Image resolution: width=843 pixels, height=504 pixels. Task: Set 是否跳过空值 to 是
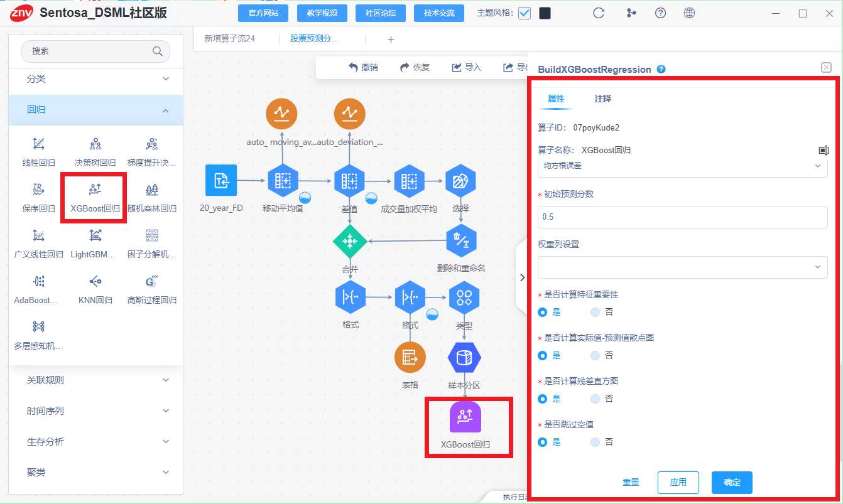coord(543,442)
